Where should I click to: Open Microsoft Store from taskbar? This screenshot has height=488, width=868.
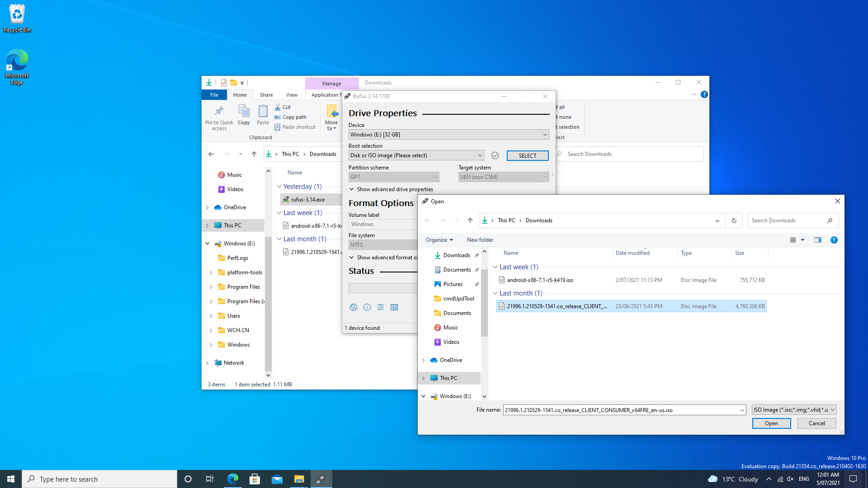255,479
